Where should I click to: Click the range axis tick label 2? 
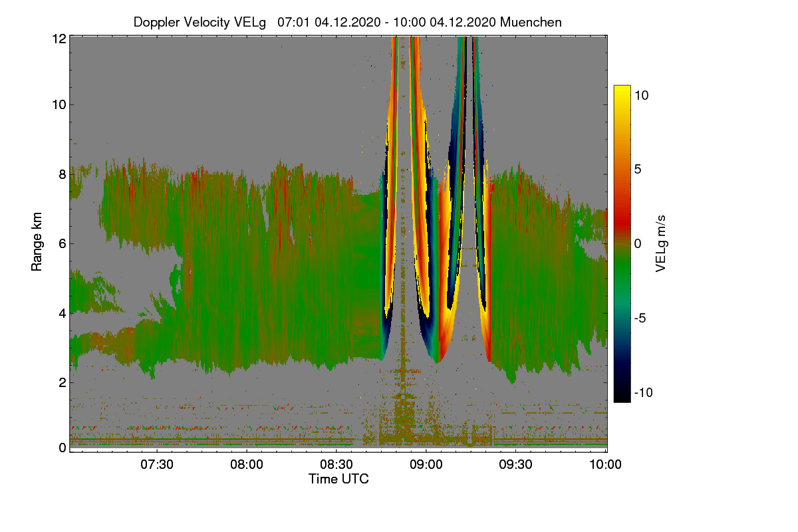click(62, 382)
